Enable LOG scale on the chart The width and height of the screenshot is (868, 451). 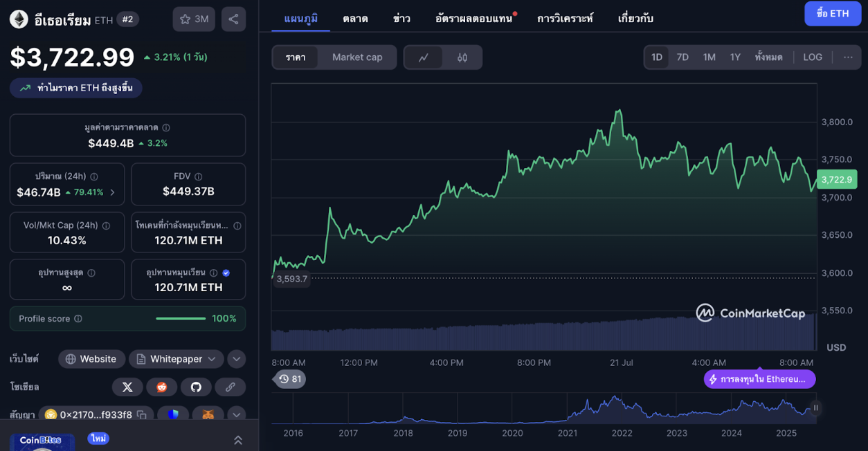(x=812, y=57)
